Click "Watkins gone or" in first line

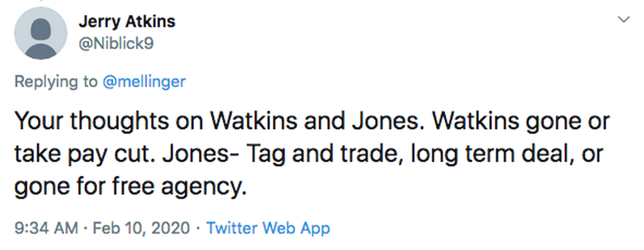(x=532, y=121)
